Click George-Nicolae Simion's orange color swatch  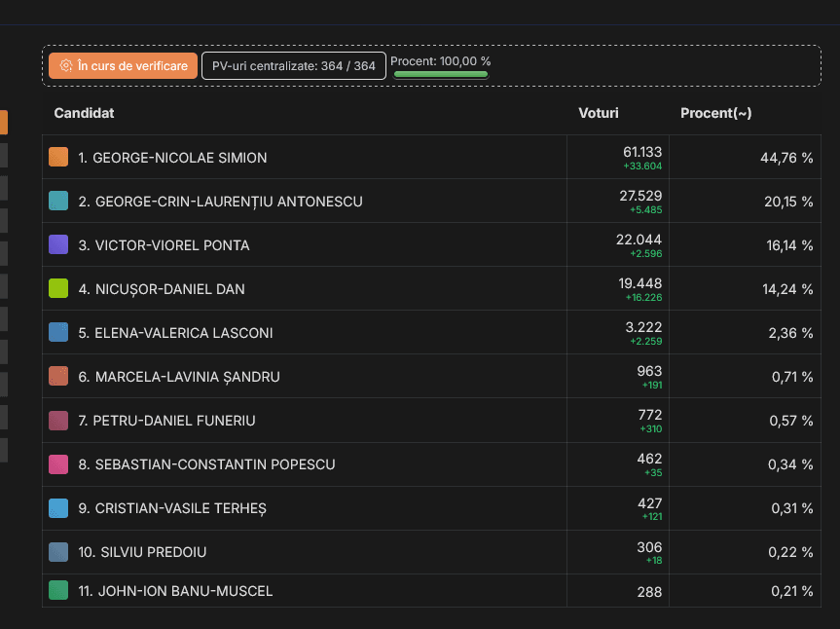(x=58, y=158)
